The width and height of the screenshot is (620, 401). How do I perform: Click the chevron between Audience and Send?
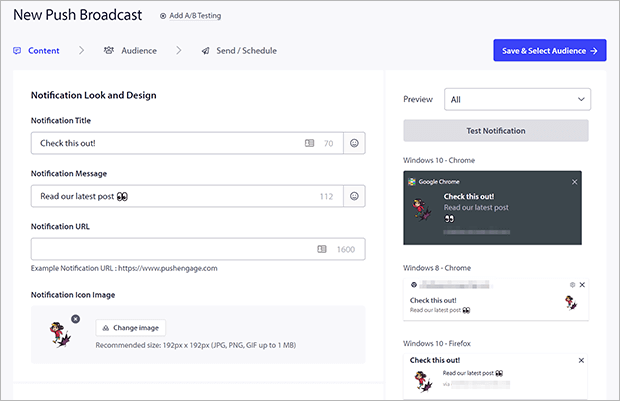pos(179,50)
